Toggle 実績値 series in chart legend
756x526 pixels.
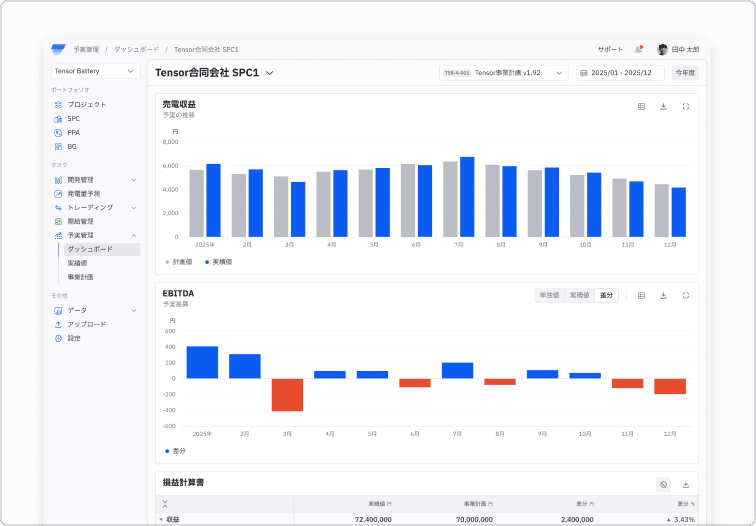pyautogui.click(x=219, y=261)
